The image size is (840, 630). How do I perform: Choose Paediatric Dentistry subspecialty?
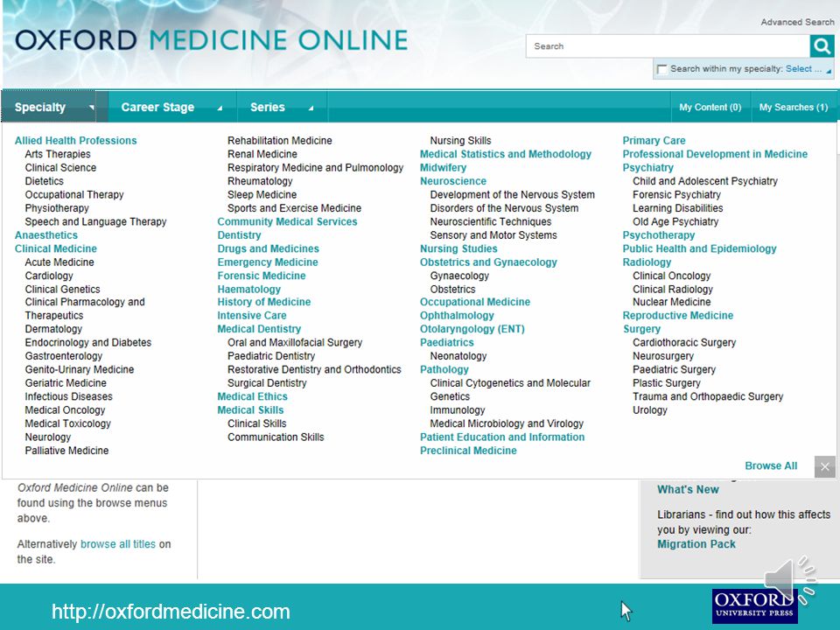[x=271, y=356]
